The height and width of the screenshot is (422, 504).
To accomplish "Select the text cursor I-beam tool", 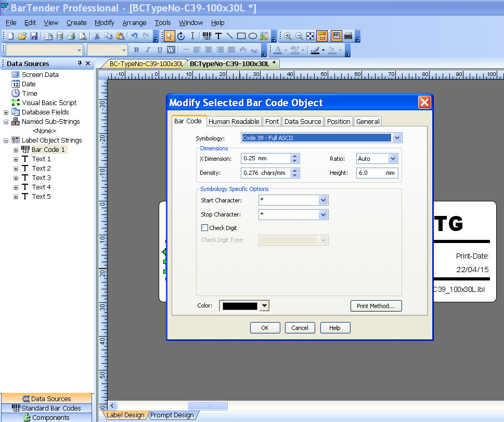I will [192, 36].
